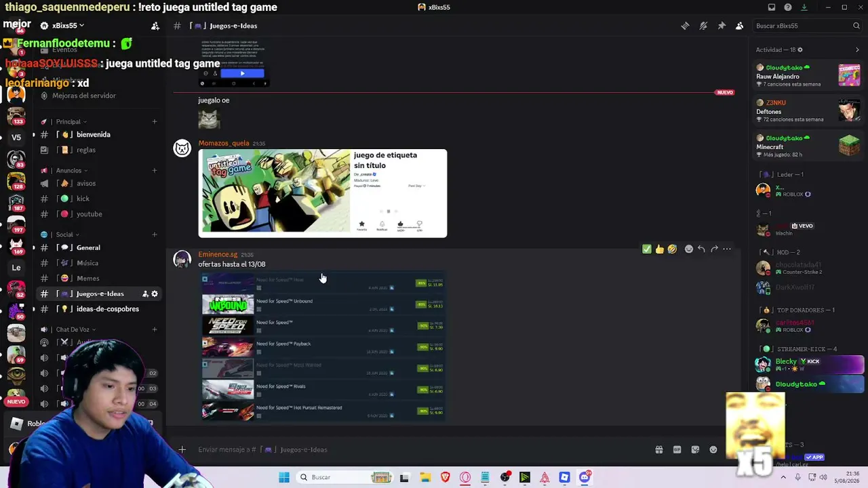Screen dimensions: 868x488
Task: Open the attachment plus button
Action: pyautogui.click(x=182, y=449)
